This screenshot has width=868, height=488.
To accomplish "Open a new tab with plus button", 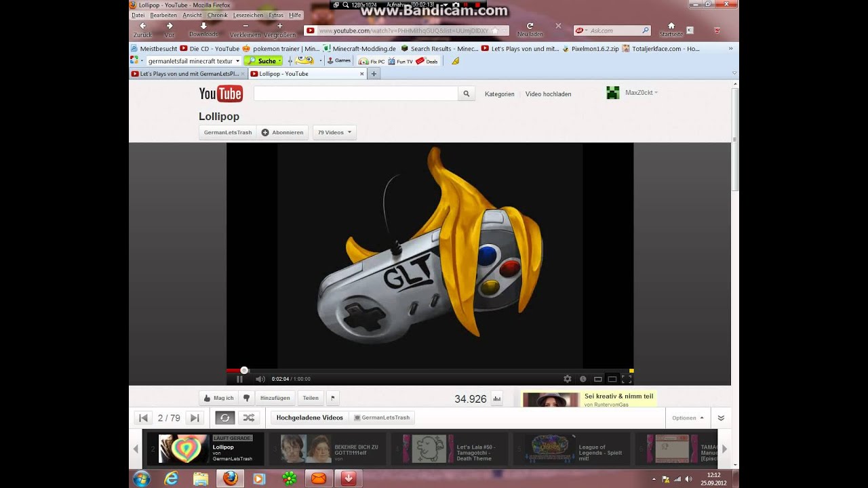I will pyautogui.click(x=374, y=74).
